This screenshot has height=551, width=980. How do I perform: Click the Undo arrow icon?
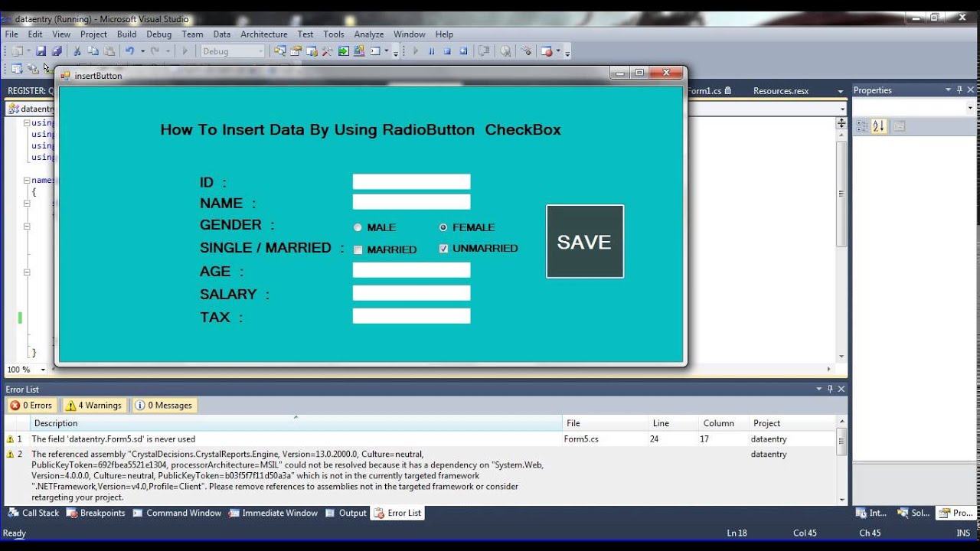[129, 51]
